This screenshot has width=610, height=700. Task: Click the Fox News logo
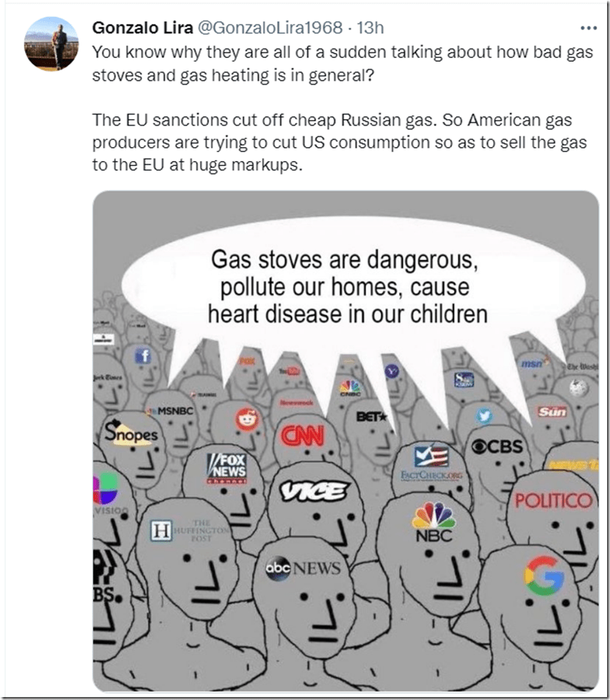click(x=226, y=468)
